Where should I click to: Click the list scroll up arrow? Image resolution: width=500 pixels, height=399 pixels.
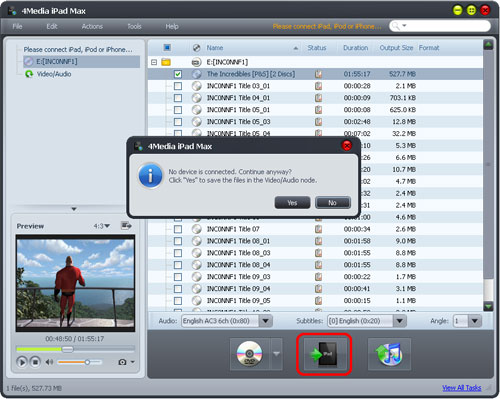coord(488,45)
